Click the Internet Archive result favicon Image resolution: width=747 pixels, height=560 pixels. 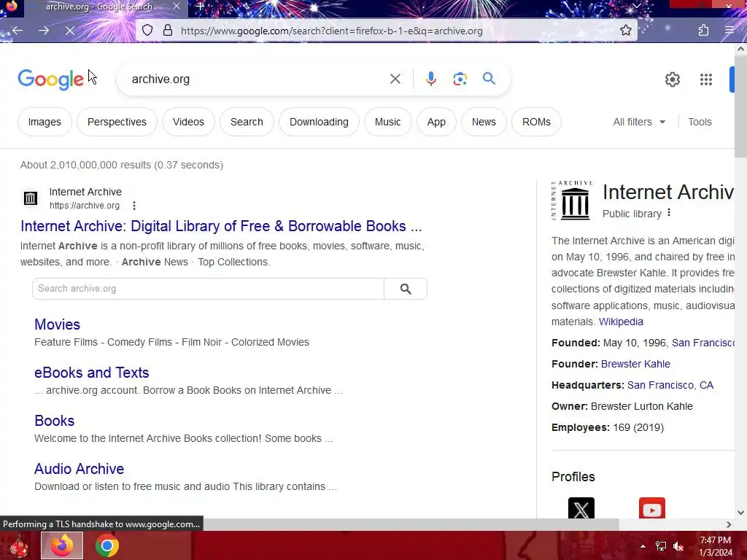(31, 198)
